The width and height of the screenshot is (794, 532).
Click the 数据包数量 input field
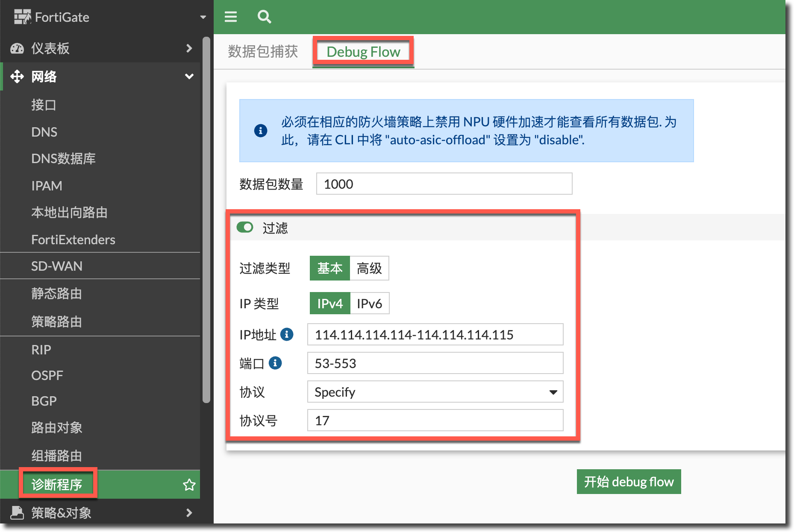(444, 184)
